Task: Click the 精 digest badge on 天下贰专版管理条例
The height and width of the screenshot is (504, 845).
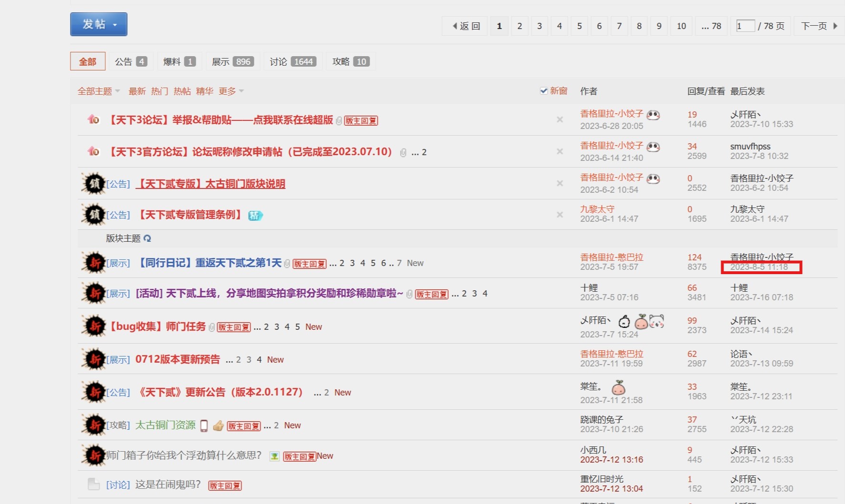Action: click(x=255, y=216)
